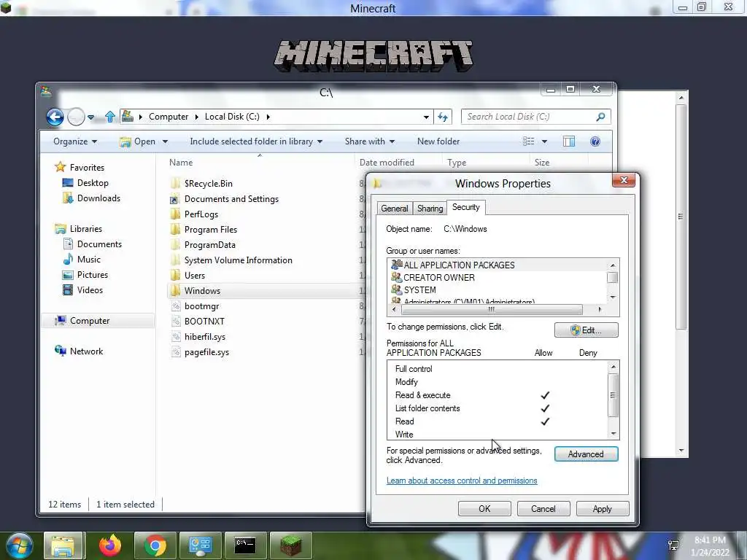Open Include selected folder in library menu
Screen dimensions: 747x560
256,141
